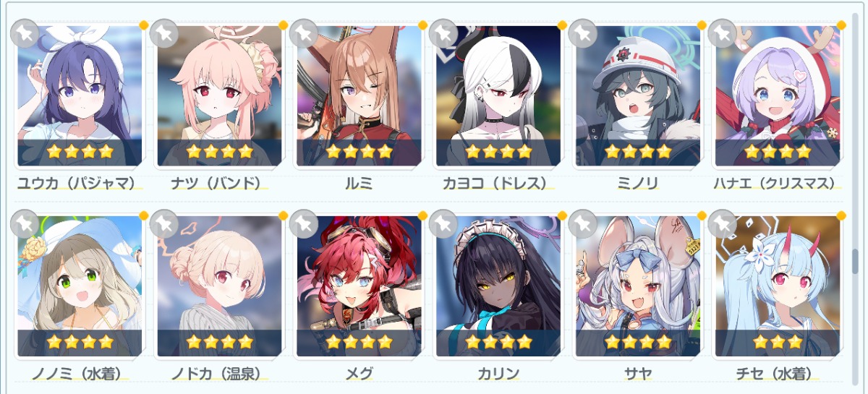Click the pin icon on サヤ's portrait
The image size is (868, 394).
coord(583,224)
